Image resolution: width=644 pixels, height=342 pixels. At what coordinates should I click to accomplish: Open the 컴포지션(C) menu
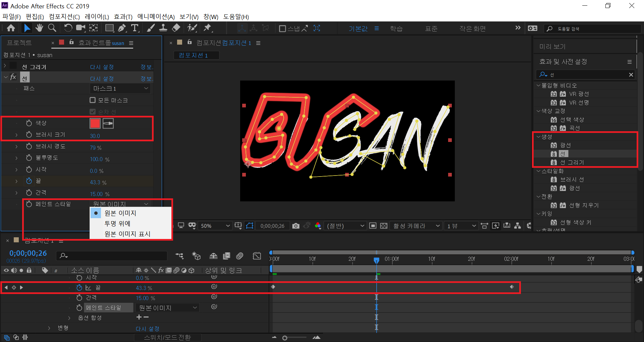64,17
